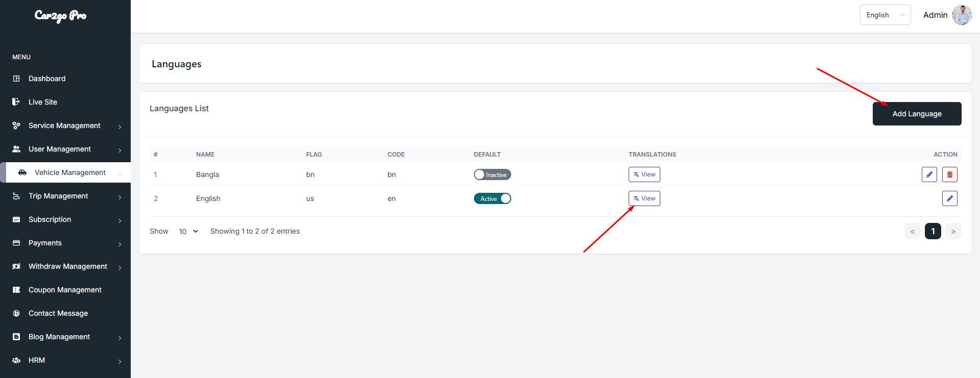Viewport: 980px width, 378px height.
Task: Open the Show entries count dropdown
Action: click(x=188, y=231)
